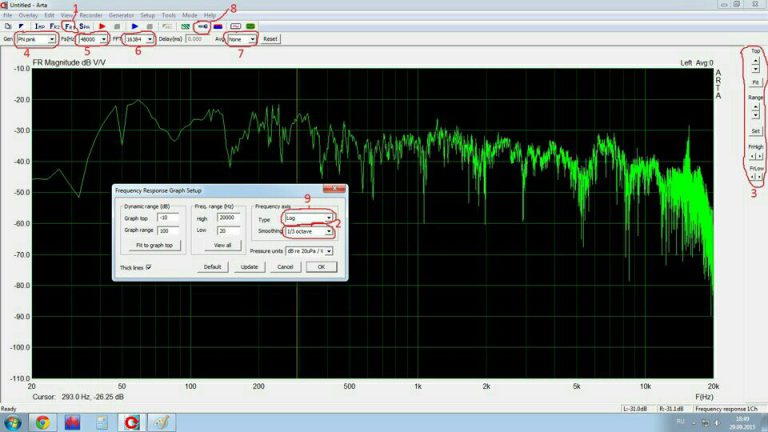768x432 pixels.
Task: Click the Imp impulse response toolbar icon
Action: click(39, 27)
